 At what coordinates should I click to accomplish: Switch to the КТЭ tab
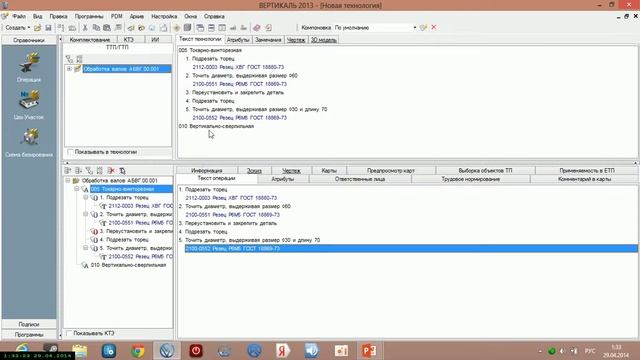129,40
